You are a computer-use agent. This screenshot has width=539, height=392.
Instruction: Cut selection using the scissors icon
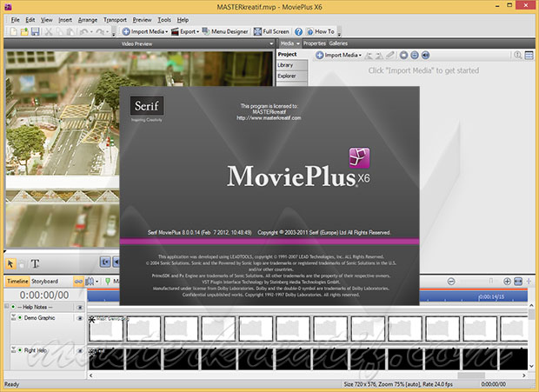coord(49,32)
